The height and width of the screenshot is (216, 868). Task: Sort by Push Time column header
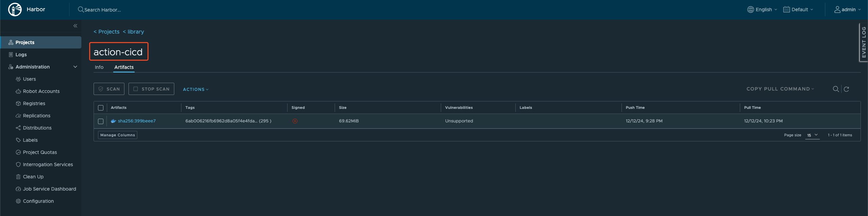(635, 107)
